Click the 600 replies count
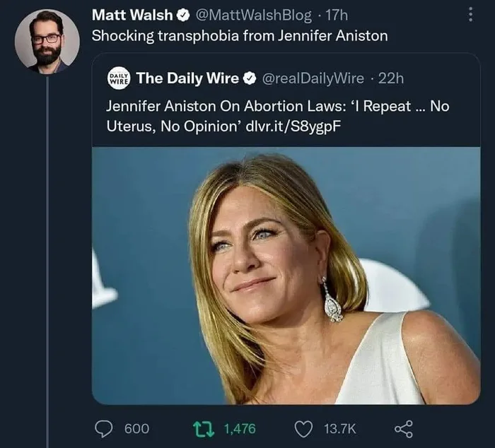This screenshot has height=448, width=495. coord(136,428)
